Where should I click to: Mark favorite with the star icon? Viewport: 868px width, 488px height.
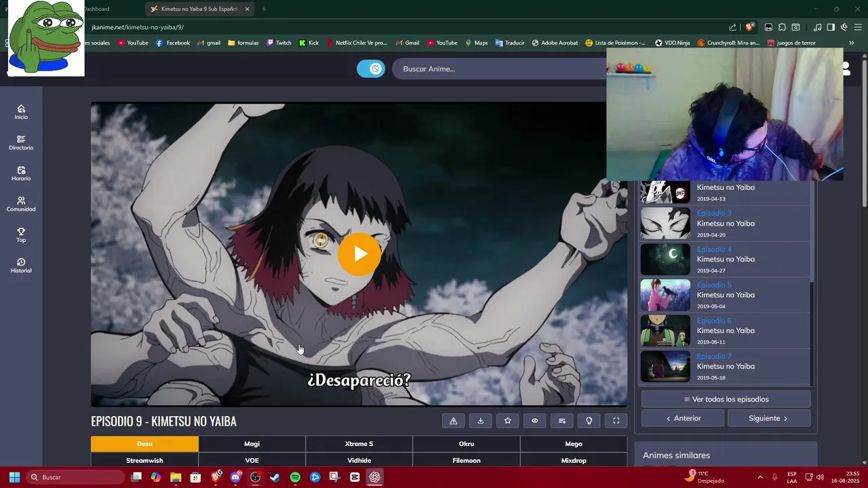tap(508, 421)
